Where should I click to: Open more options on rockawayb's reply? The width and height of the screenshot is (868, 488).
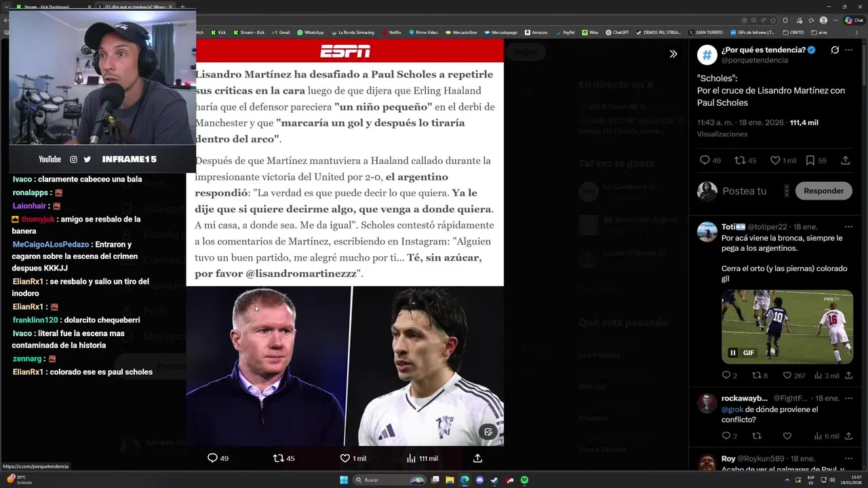click(x=848, y=399)
